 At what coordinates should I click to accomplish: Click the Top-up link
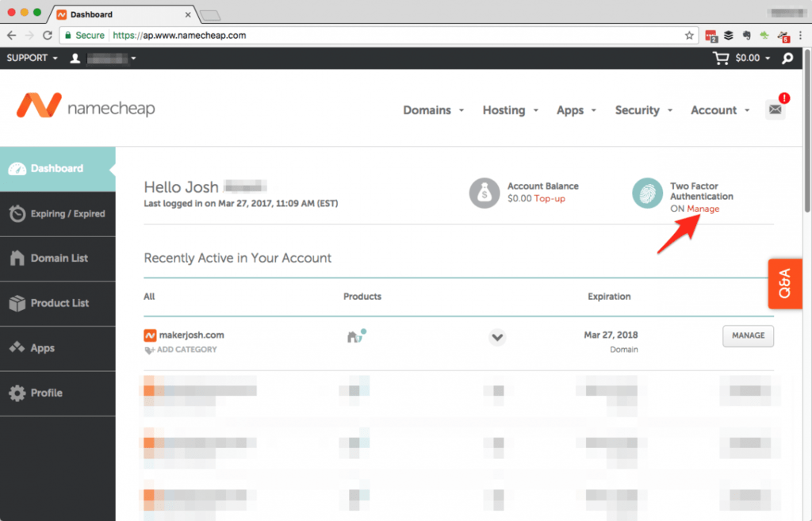tap(550, 198)
